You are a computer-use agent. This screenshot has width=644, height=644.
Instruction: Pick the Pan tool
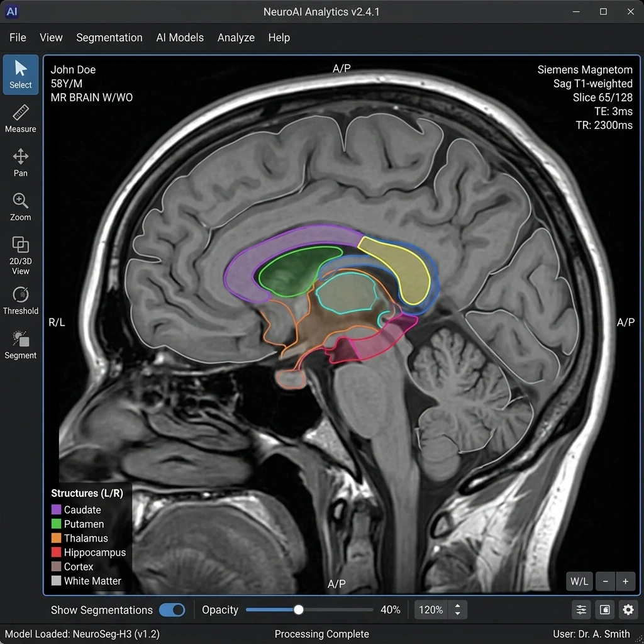click(x=21, y=163)
